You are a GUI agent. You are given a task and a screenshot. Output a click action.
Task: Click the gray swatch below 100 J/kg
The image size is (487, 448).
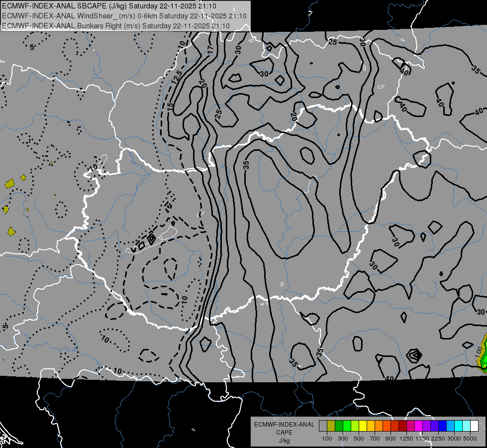[x=323, y=426]
